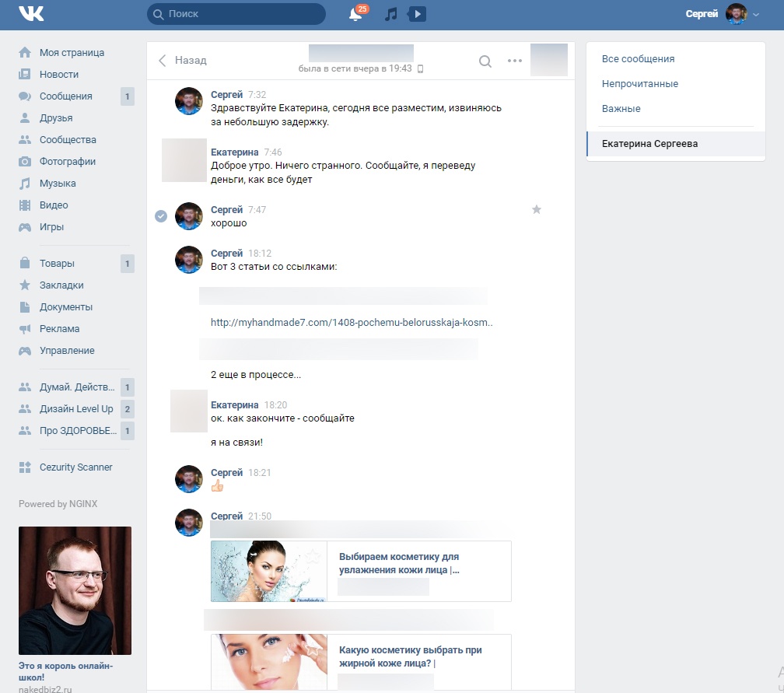The width and height of the screenshot is (784, 693).
Task: Open the video player icon in header
Action: coord(417,14)
